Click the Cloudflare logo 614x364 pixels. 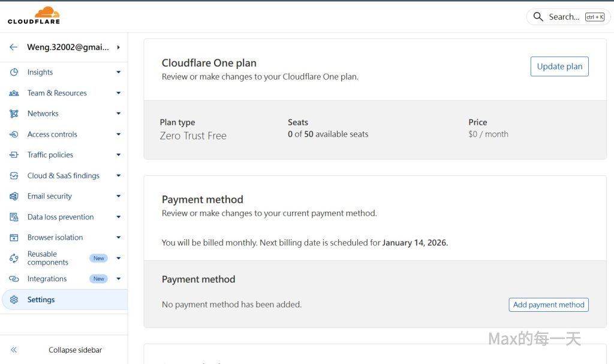tap(34, 16)
